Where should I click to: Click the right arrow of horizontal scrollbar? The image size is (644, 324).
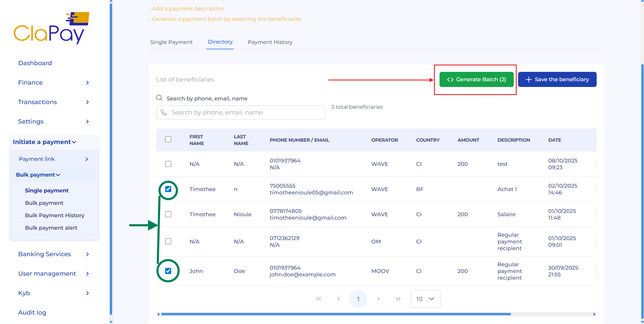[x=594, y=314]
